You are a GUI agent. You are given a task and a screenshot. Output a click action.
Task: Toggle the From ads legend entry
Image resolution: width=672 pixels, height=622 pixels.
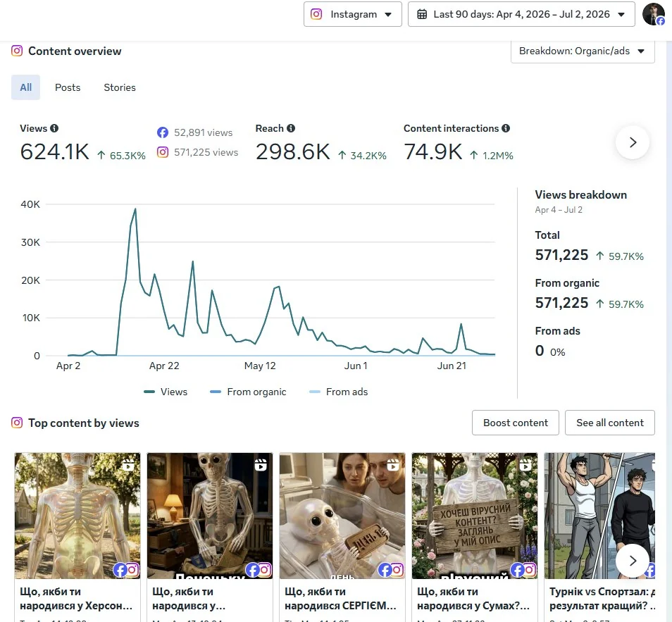click(339, 392)
